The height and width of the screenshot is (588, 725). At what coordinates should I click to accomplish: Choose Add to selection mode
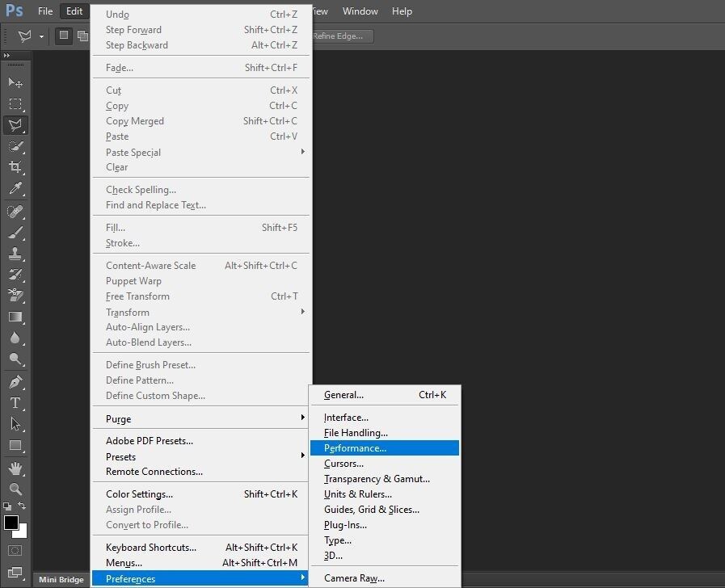pos(82,36)
